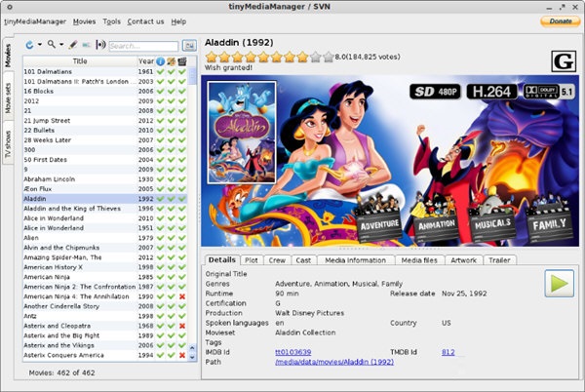Switch to the Movies vertical tab

point(8,55)
